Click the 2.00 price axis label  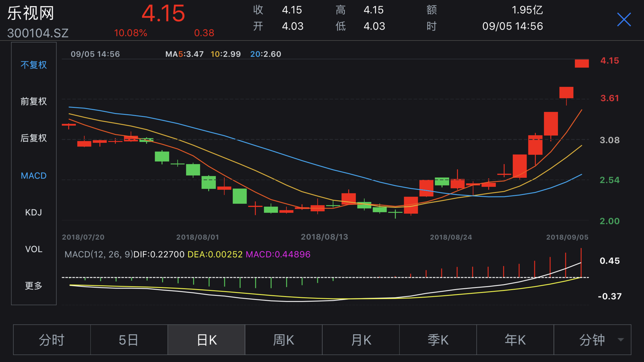click(609, 221)
